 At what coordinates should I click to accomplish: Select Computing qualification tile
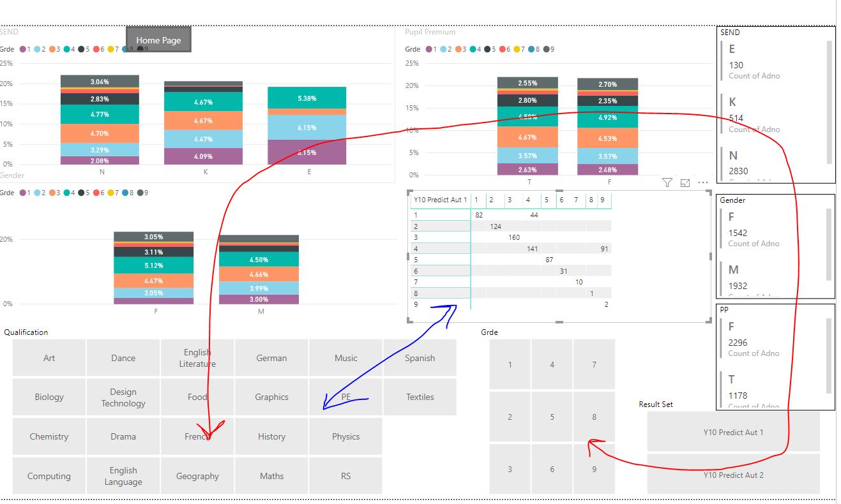(x=49, y=476)
